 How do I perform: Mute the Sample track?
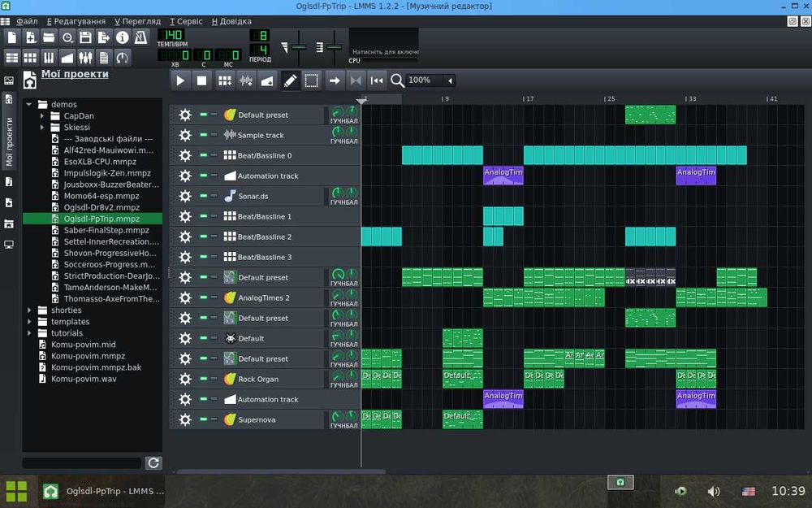[204, 135]
